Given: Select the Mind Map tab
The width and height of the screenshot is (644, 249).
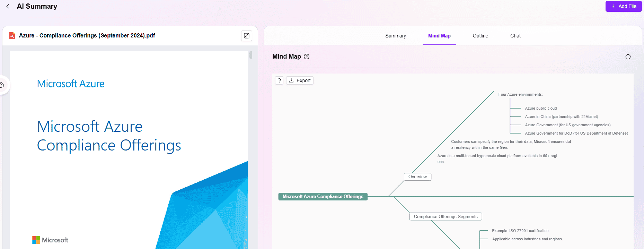Looking at the screenshot, I should tap(439, 36).
